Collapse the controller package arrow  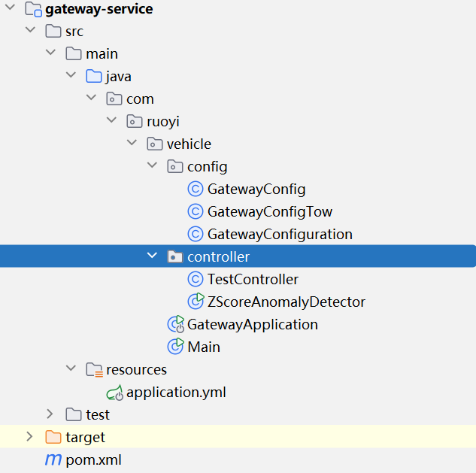pos(153,256)
